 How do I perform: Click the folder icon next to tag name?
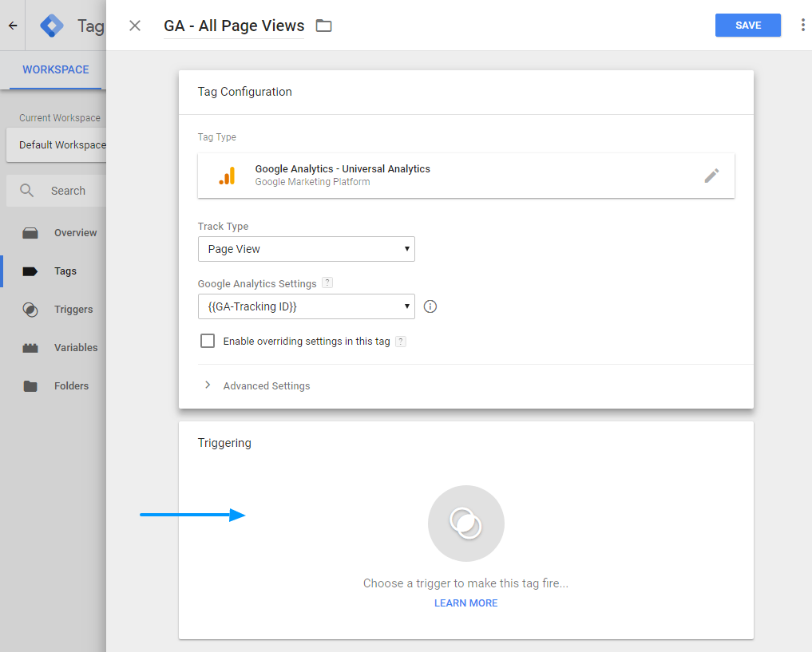coord(323,26)
